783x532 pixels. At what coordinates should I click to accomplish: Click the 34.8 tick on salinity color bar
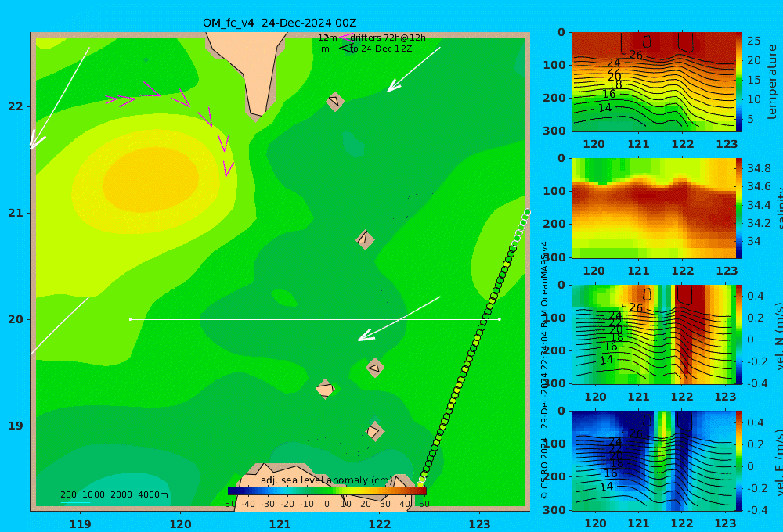point(759,168)
